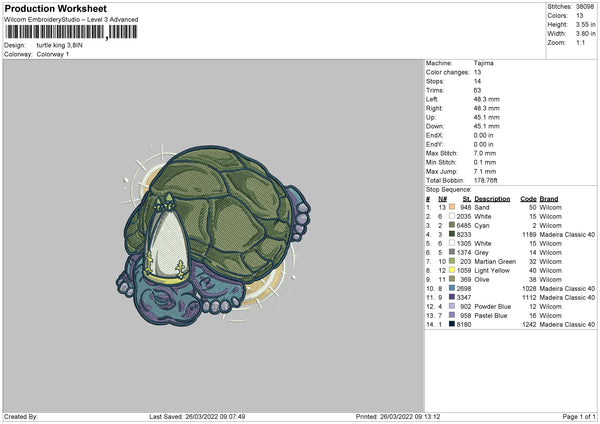
Task: Click the Height value 3.55 in
Action: coord(585,24)
